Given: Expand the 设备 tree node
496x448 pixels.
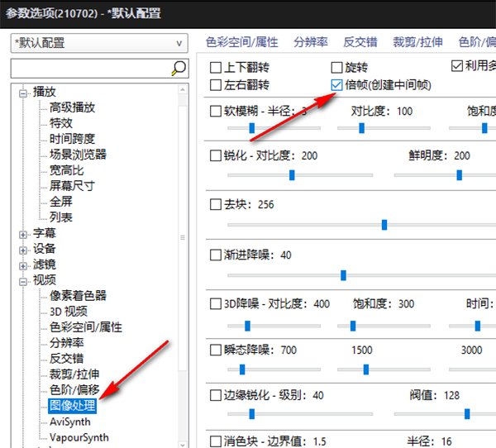Looking at the screenshot, I should click(x=23, y=250).
